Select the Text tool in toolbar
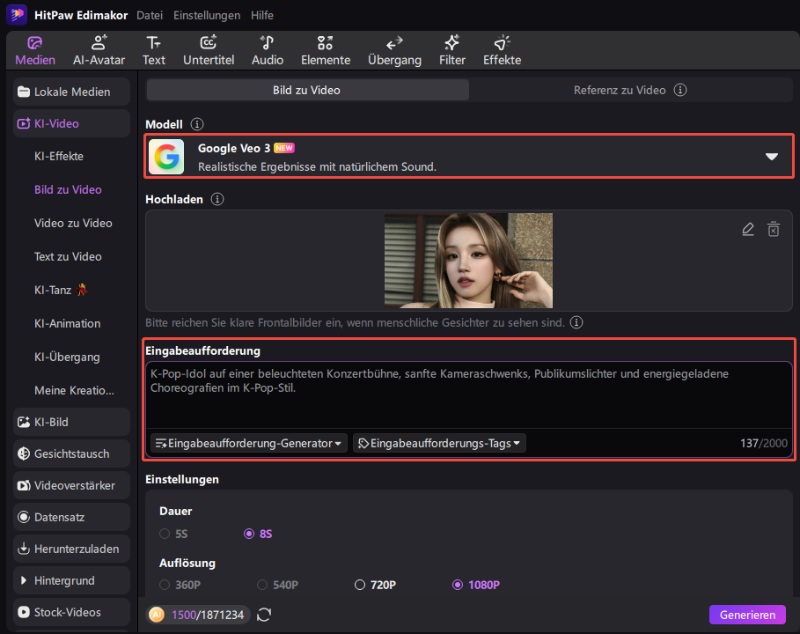This screenshot has height=634, width=800. tap(154, 51)
